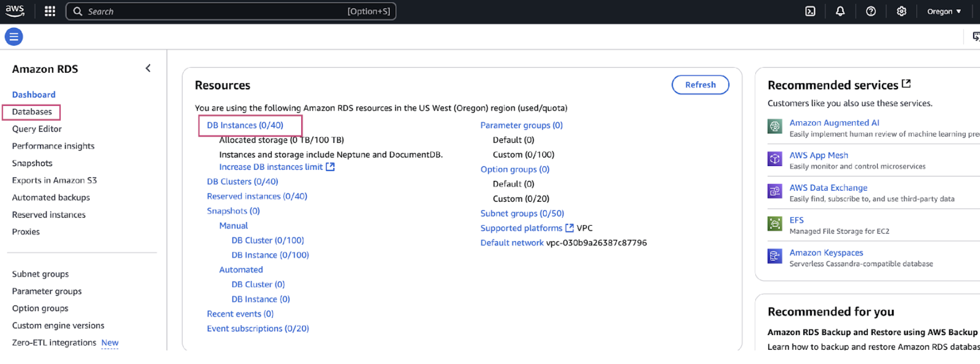The image size is (980, 364).
Task: Open Zero-ETL integrations in the sidebar
Action: coord(54,343)
